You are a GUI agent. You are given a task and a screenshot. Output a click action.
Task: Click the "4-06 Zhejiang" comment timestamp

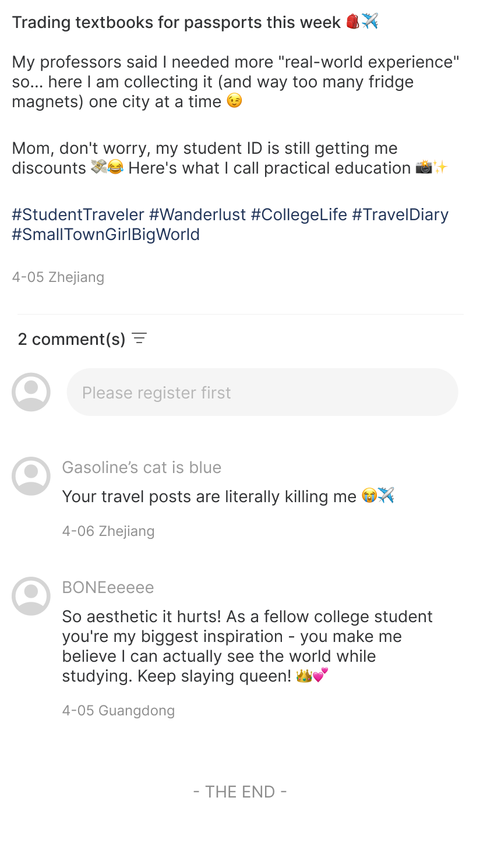coord(108,531)
